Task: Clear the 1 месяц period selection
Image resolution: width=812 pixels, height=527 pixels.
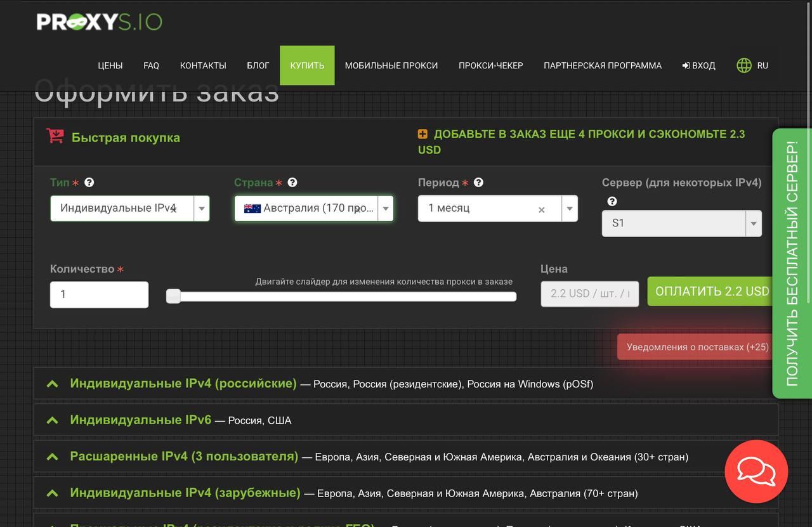Action: pos(541,210)
